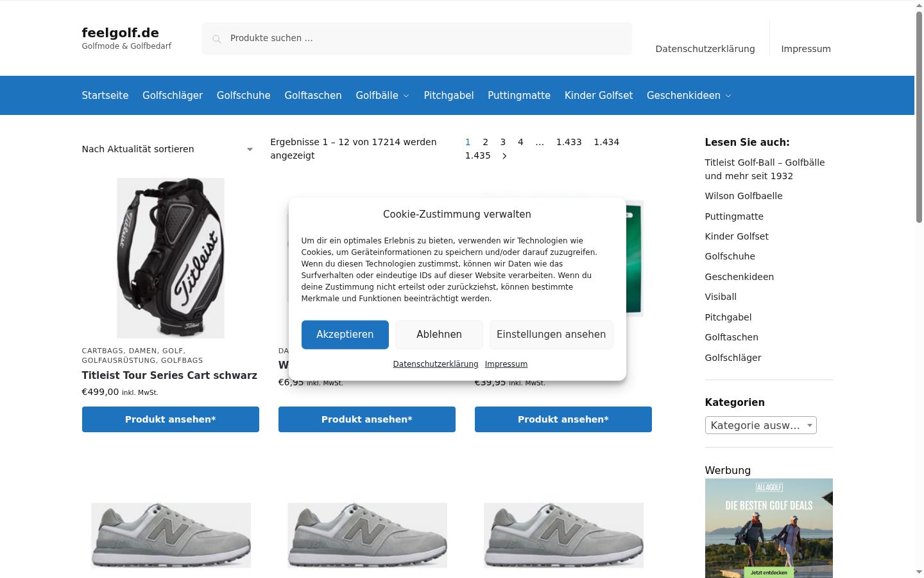
Task: Open sidebar link Golftaschen
Action: click(x=732, y=337)
